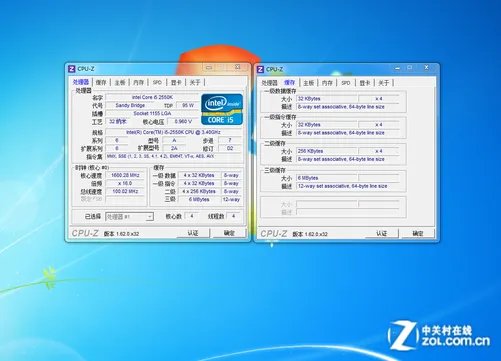The width and height of the screenshot is (501, 361).
Task: Click the 修订 value '02'
Action: tap(230, 148)
